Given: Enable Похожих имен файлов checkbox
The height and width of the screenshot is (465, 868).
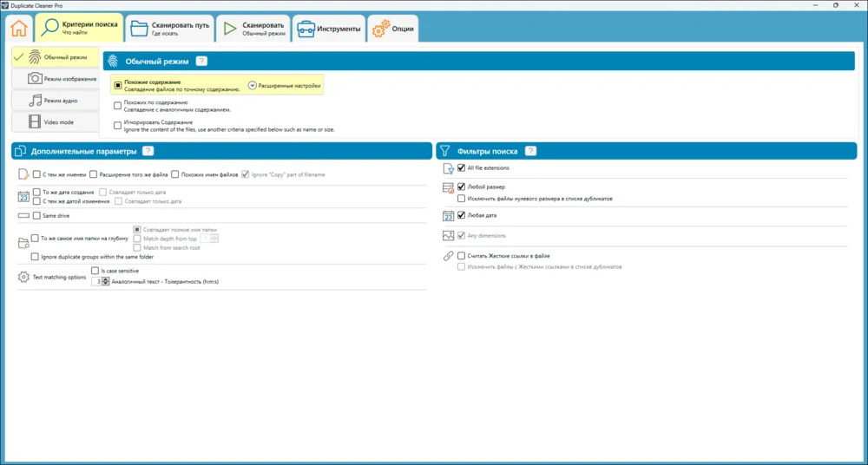Looking at the screenshot, I should pos(175,174).
